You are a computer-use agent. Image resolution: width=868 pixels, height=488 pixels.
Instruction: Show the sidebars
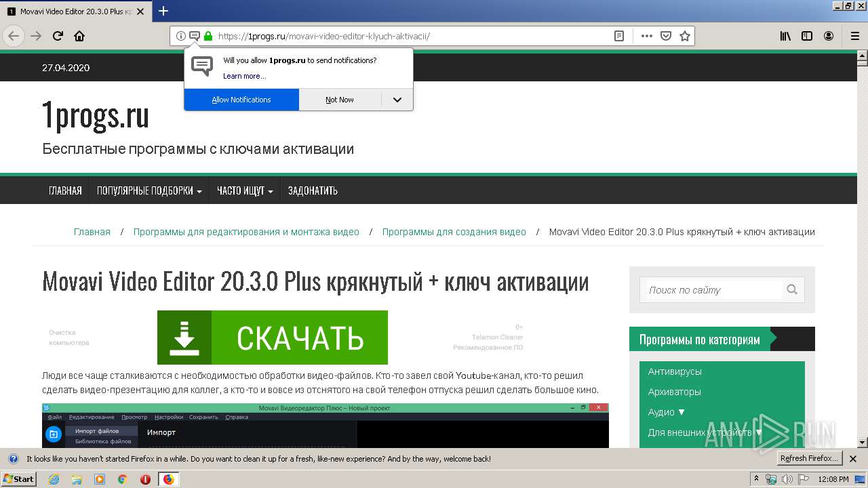[x=807, y=36]
